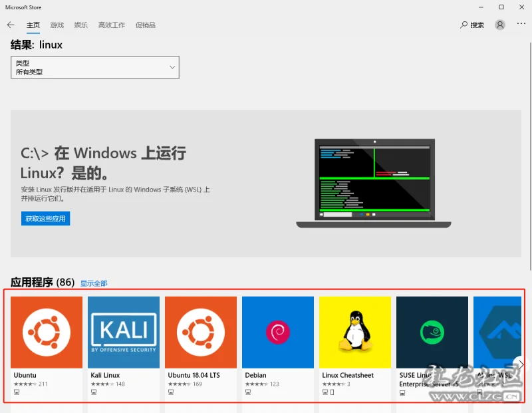Open the search magnifier icon
Screen dimensions: 532x413
click(464, 25)
